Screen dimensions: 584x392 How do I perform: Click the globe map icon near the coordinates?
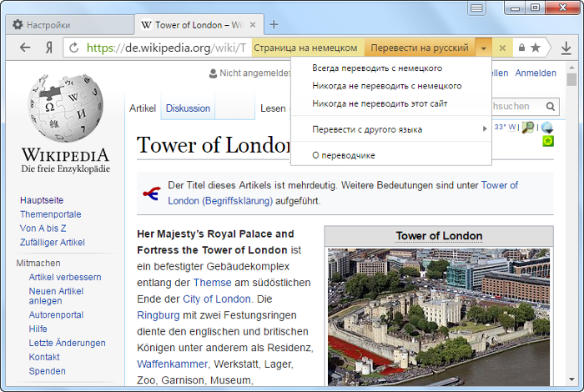[x=547, y=128]
